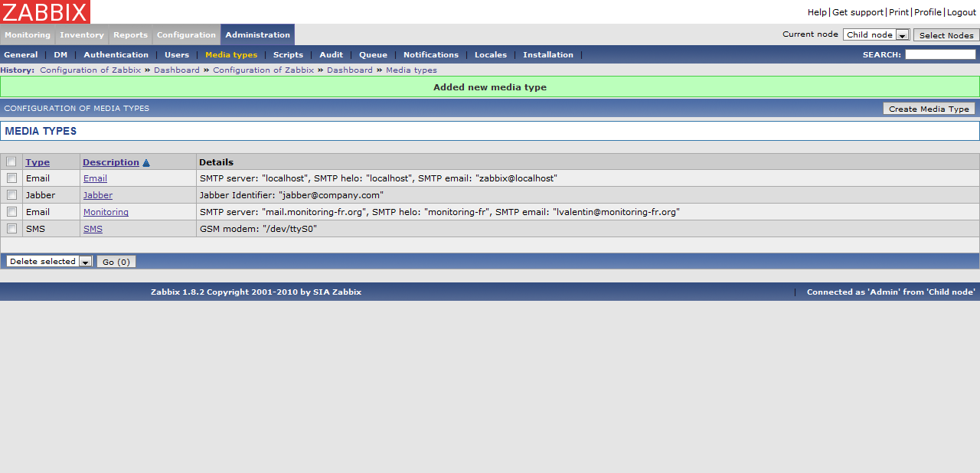The image size is (980, 473).
Task: Click the Go (0) button
Action: [116, 262]
